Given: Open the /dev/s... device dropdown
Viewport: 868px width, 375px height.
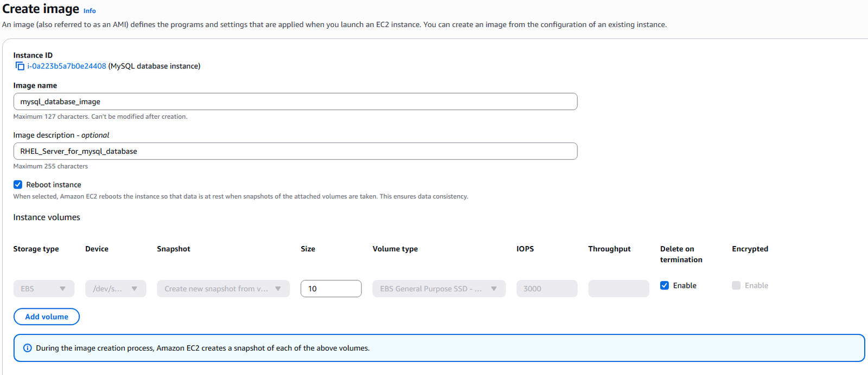Looking at the screenshot, I should (116, 289).
